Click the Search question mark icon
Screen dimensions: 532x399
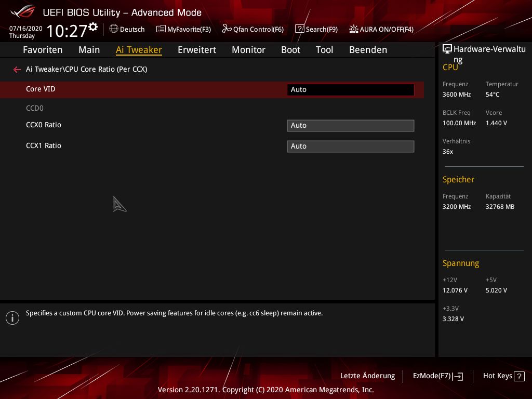point(300,29)
